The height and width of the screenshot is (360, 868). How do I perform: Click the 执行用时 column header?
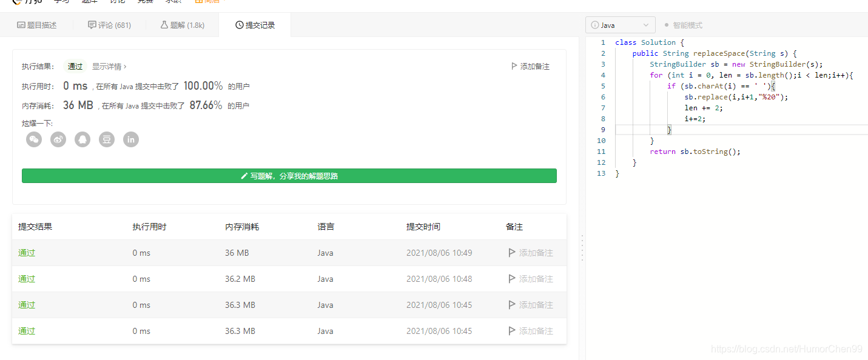(x=149, y=227)
